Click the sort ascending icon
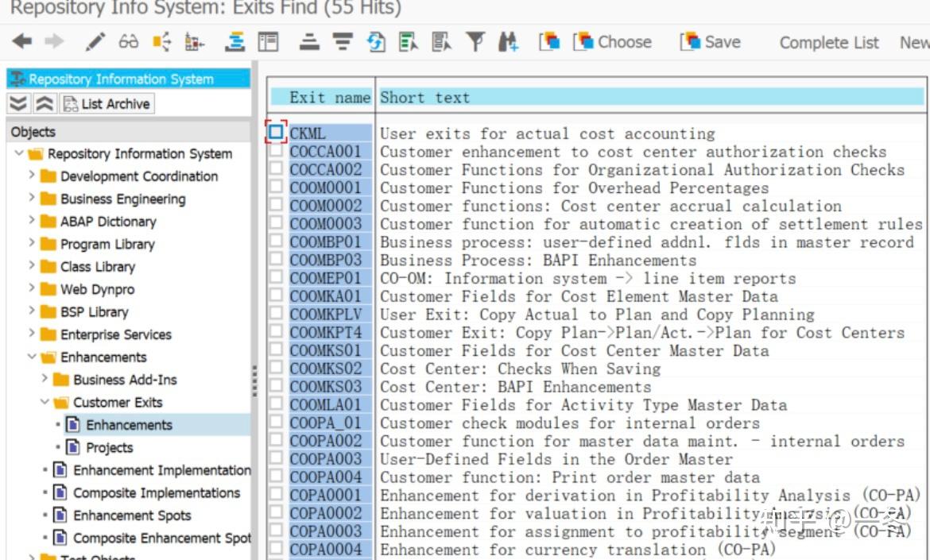The image size is (930, 560). click(x=309, y=42)
